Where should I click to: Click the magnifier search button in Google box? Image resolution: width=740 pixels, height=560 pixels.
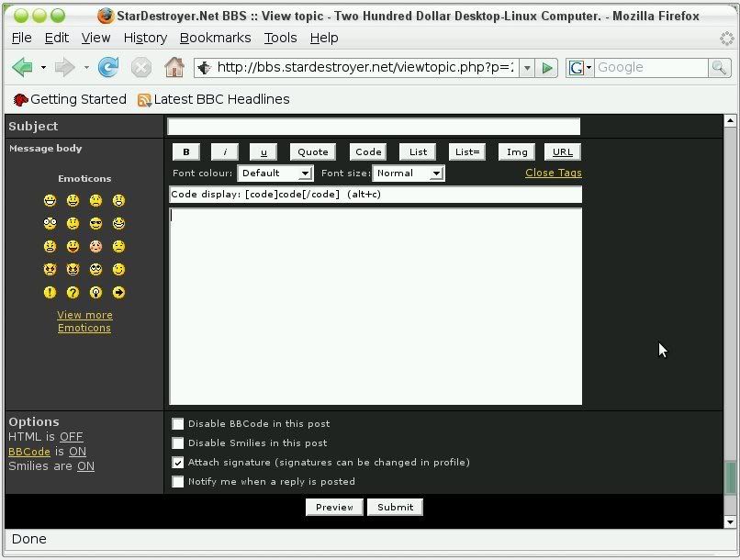click(x=719, y=67)
